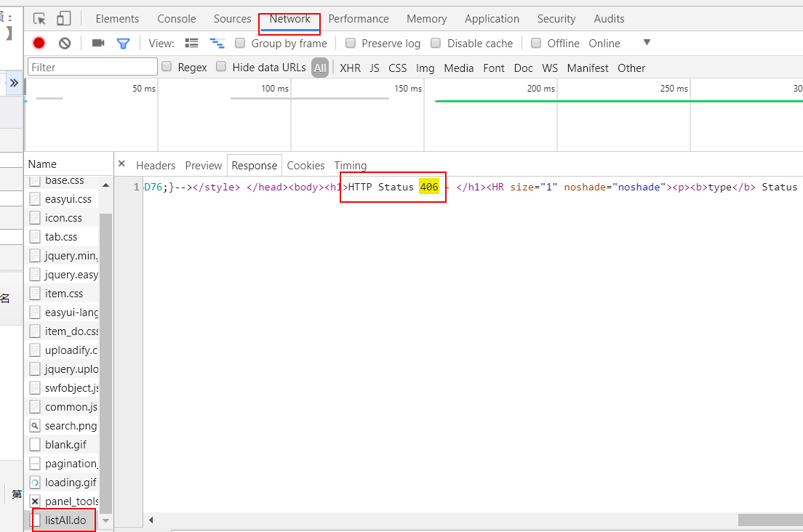803x532 pixels.
Task: Close the request details pane
Action: click(x=121, y=164)
